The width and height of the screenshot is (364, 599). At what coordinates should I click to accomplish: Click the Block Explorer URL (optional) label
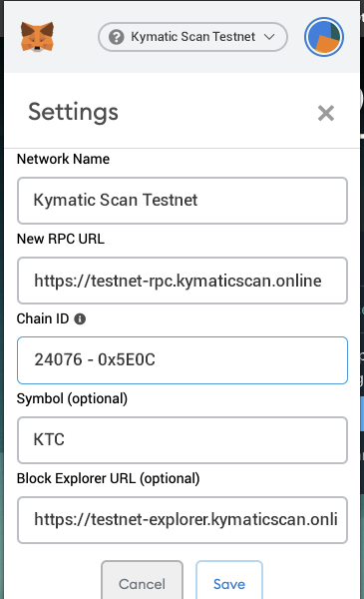point(109,478)
